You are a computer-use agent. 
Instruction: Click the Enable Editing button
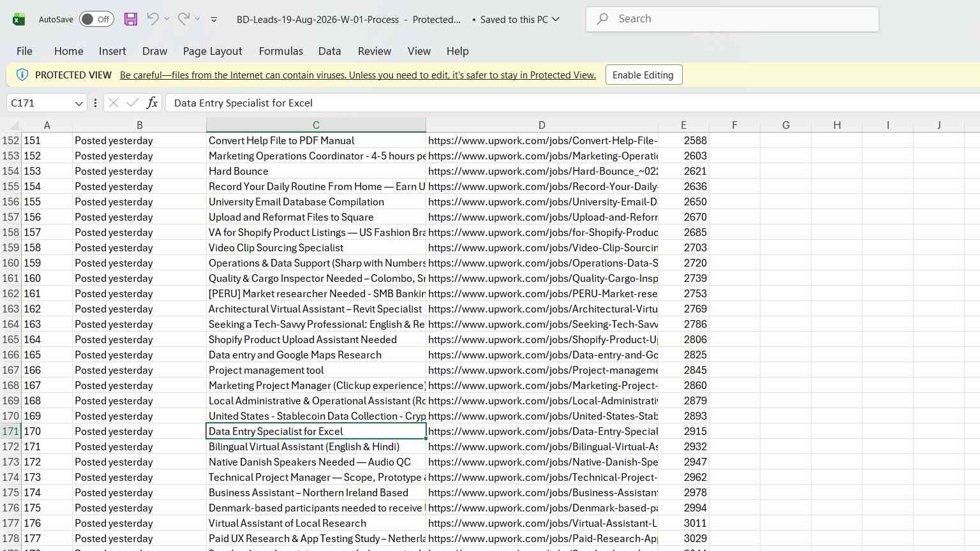tap(643, 75)
